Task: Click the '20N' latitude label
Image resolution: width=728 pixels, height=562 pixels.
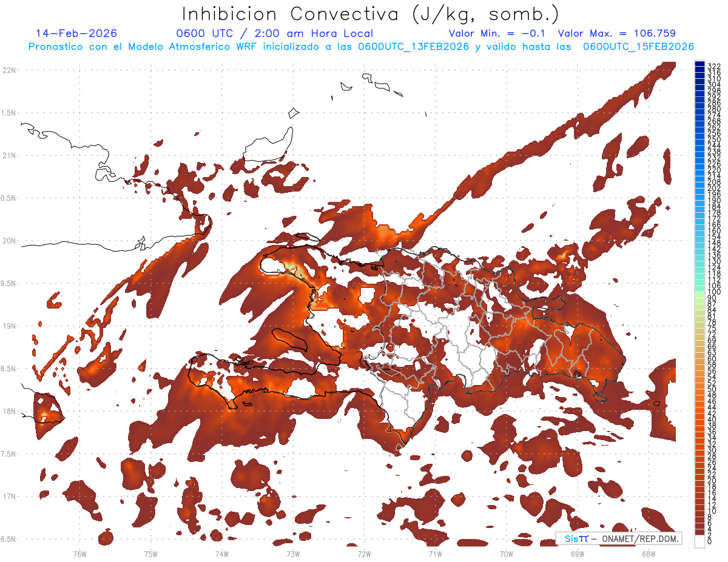Action: (9, 241)
